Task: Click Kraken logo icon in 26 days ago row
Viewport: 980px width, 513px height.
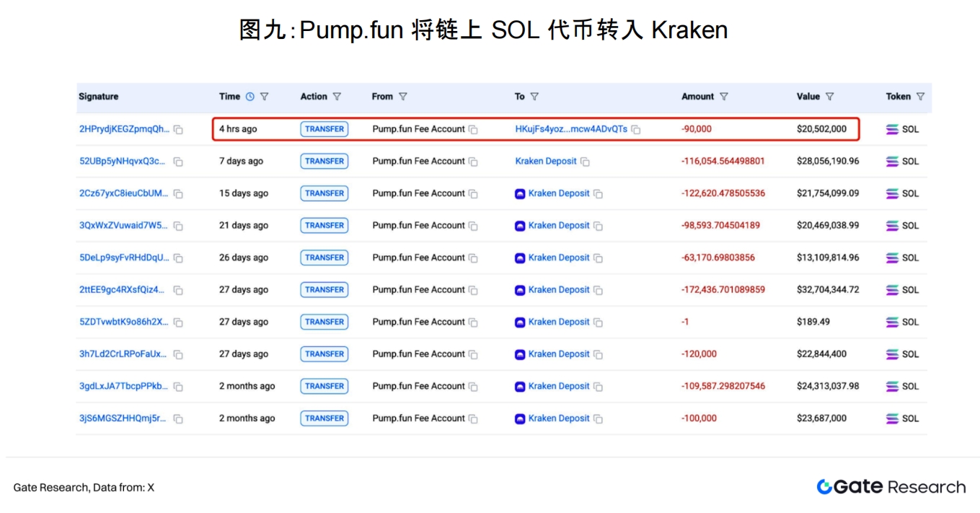Action: pyautogui.click(x=520, y=258)
